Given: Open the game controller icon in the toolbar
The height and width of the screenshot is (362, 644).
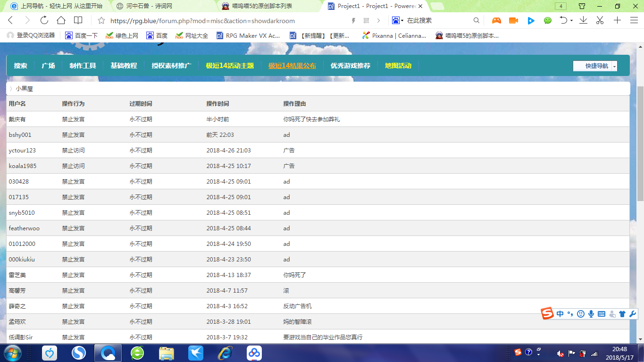Looking at the screenshot, I should (x=496, y=20).
